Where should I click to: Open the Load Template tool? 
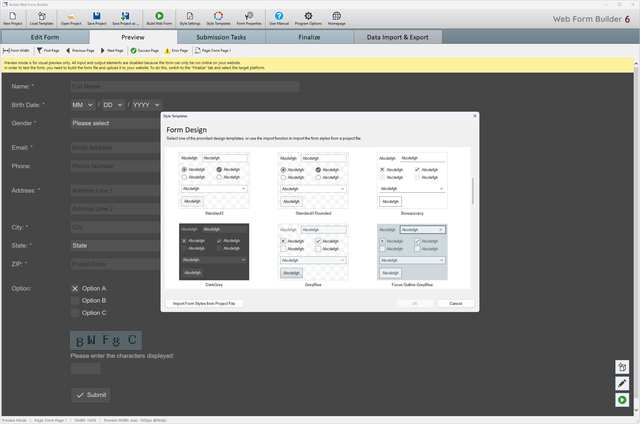tap(42, 18)
